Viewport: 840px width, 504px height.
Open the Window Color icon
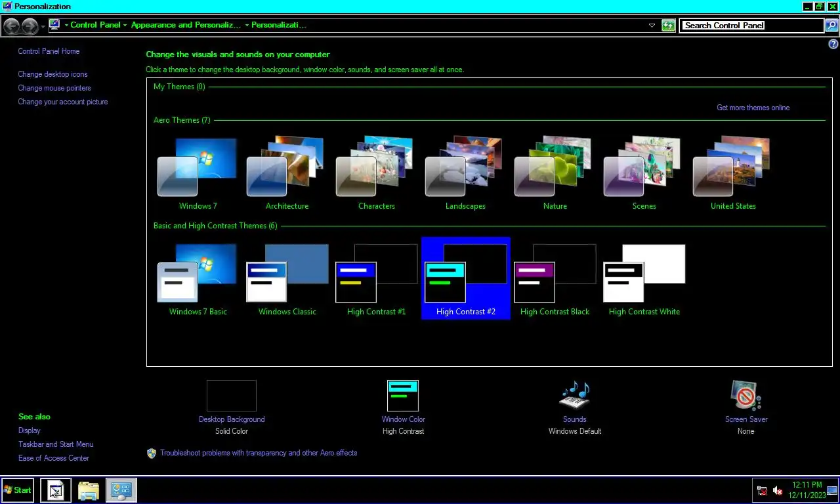pos(403,396)
